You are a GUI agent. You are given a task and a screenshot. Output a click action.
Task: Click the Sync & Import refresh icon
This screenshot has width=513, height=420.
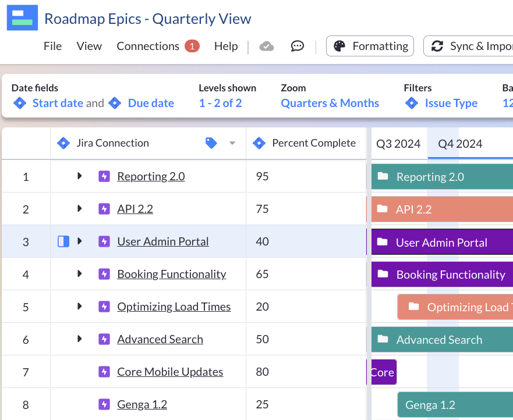(x=438, y=46)
